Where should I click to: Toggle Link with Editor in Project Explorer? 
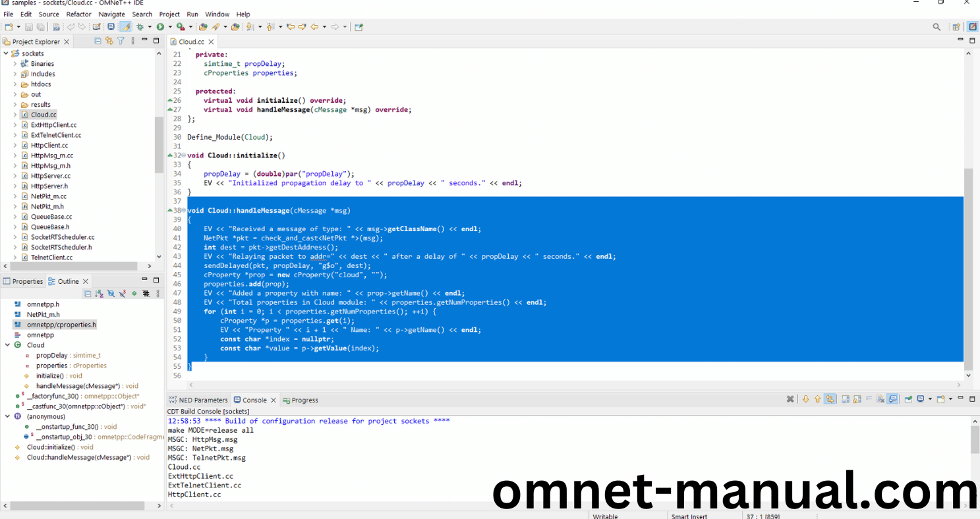click(109, 41)
